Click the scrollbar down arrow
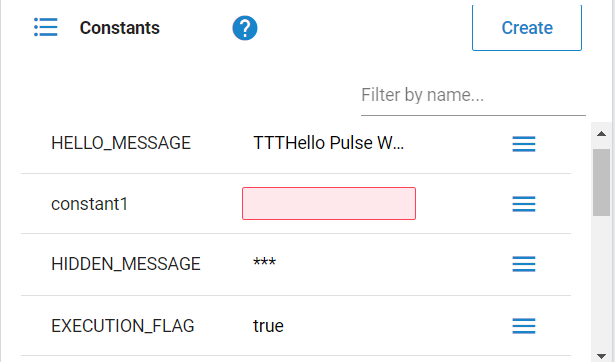Screen dimensions: 615x362 [x=601, y=356]
